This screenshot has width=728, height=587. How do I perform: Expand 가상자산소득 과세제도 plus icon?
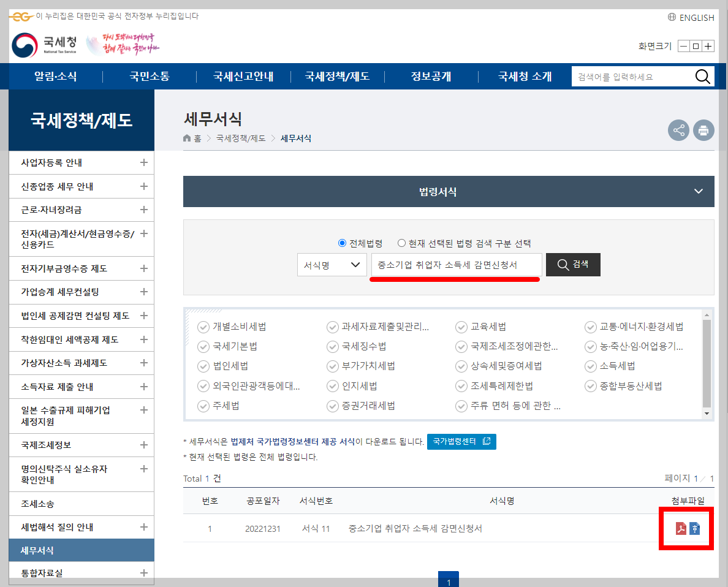[x=144, y=363]
